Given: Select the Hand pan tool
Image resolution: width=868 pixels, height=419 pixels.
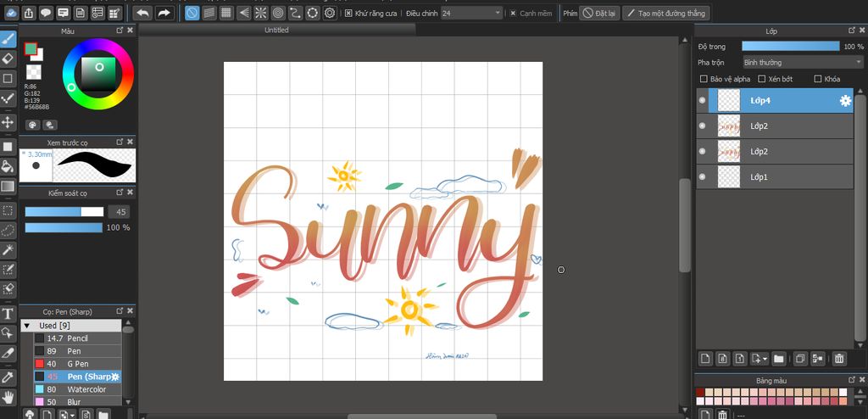Looking at the screenshot, I should pos(8,397).
